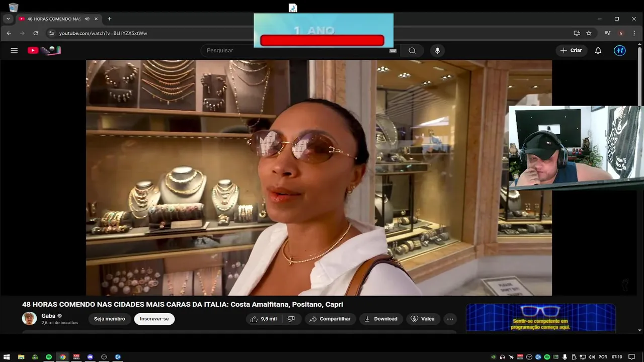Start voice search with the microphone
The width and height of the screenshot is (644, 362).
[x=437, y=50]
